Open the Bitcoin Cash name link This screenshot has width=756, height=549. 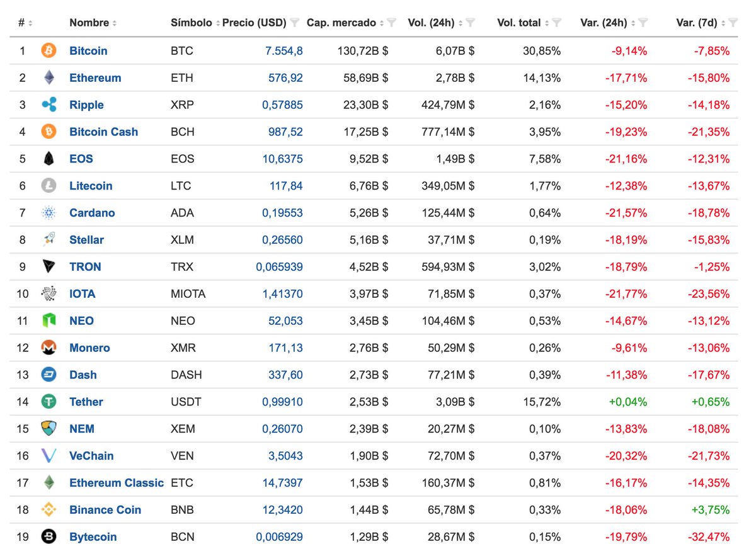tap(103, 132)
